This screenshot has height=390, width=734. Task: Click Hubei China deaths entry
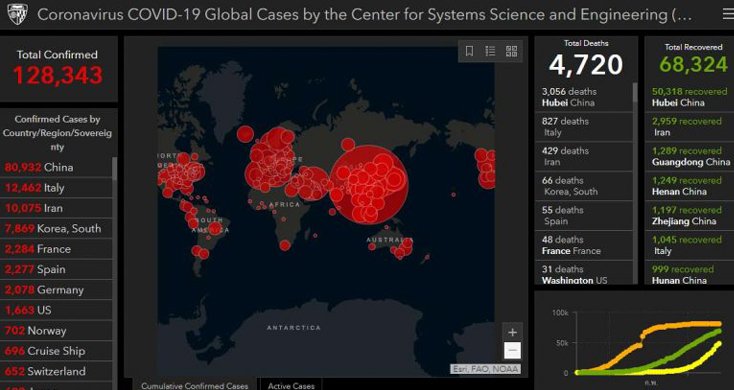coord(584,97)
